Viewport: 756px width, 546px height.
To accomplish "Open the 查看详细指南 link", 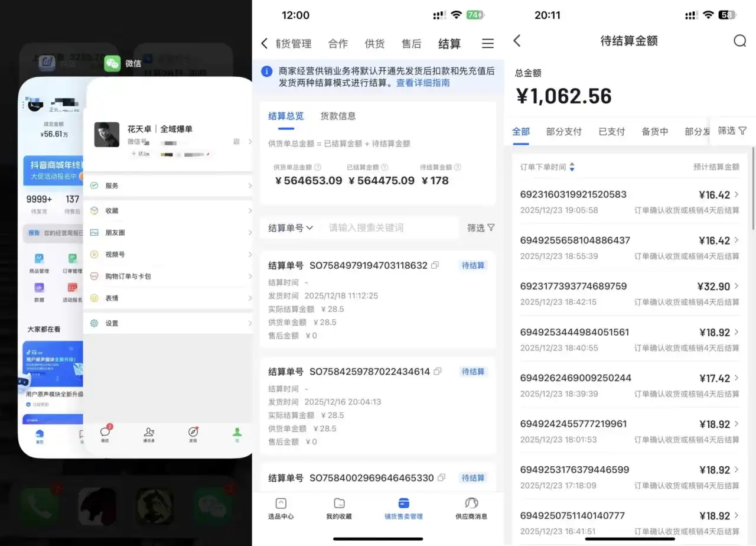I will coord(423,83).
